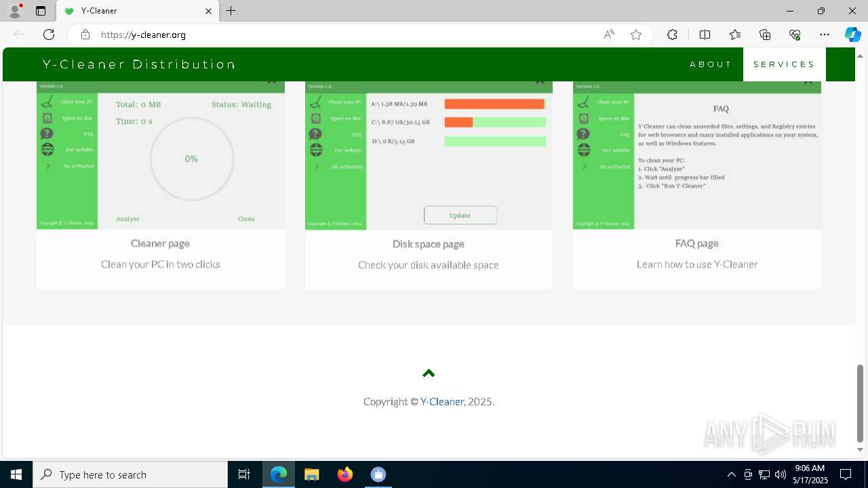
Task: Open the Cleaner page screenshot thumbnail
Action: [161, 155]
